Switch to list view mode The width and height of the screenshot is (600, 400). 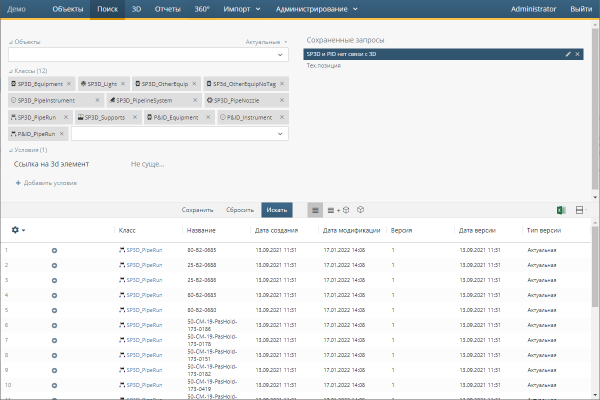click(x=314, y=210)
